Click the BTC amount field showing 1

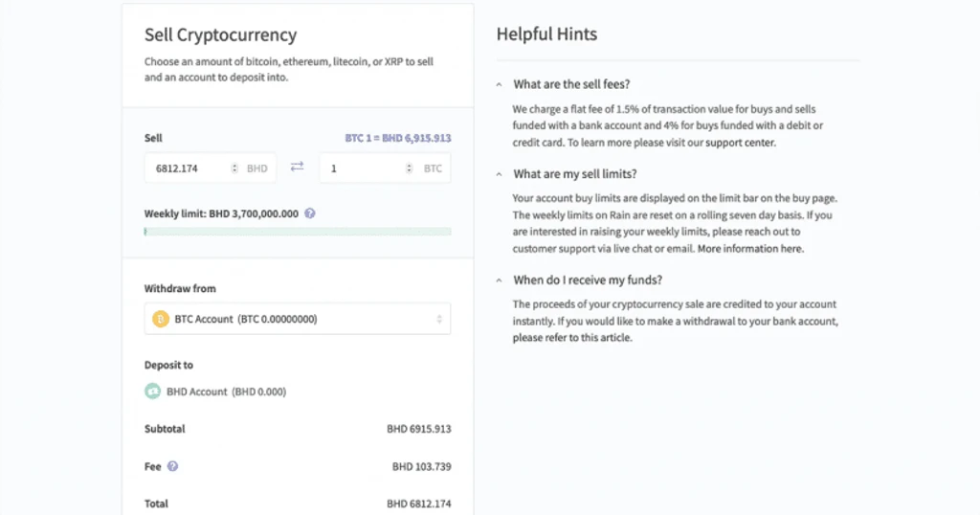(385, 168)
